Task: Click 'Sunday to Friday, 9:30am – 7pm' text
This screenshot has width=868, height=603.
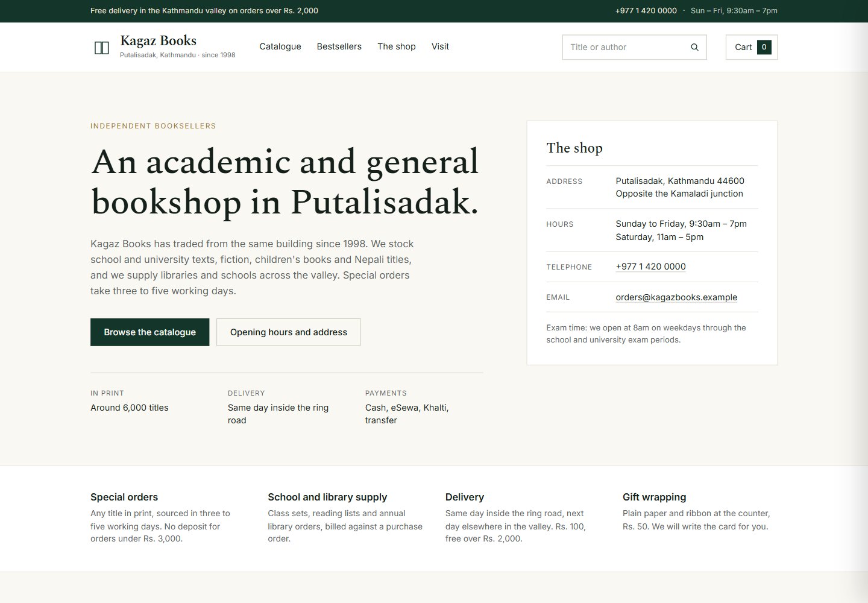Action: tap(681, 224)
